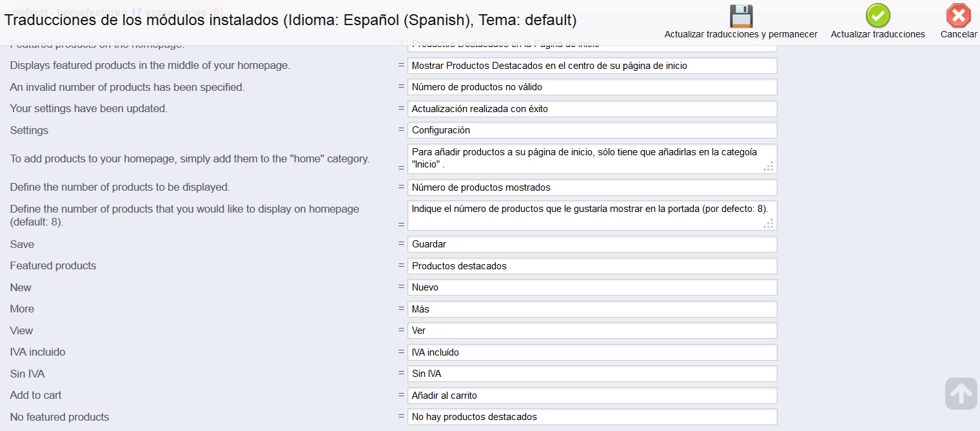980x431 pixels.
Task: Click the green checkmark update icon
Action: (877, 16)
